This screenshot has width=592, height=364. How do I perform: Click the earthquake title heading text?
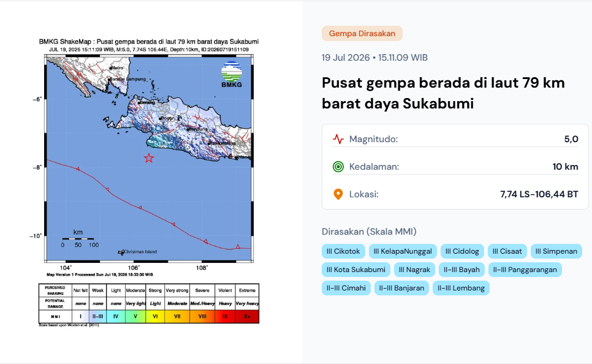[x=443, y=93]
